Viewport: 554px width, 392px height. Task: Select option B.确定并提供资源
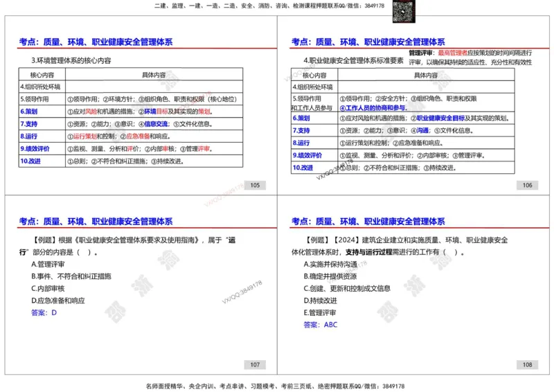click(330, 276)
